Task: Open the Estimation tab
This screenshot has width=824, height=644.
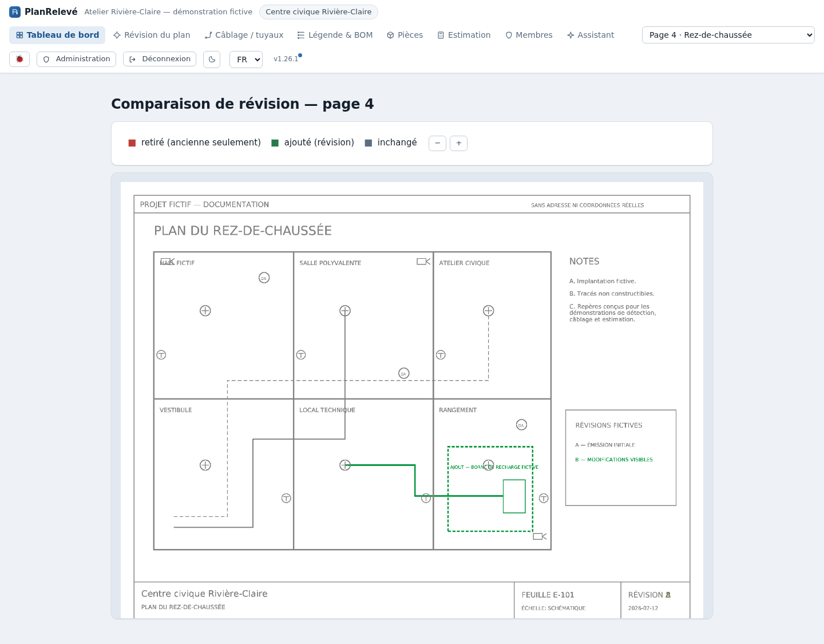Action: click(464, 35)
